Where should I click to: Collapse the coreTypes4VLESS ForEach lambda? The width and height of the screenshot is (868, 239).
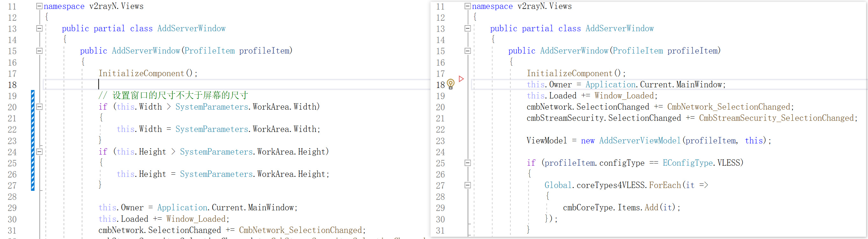coord(467,185)
